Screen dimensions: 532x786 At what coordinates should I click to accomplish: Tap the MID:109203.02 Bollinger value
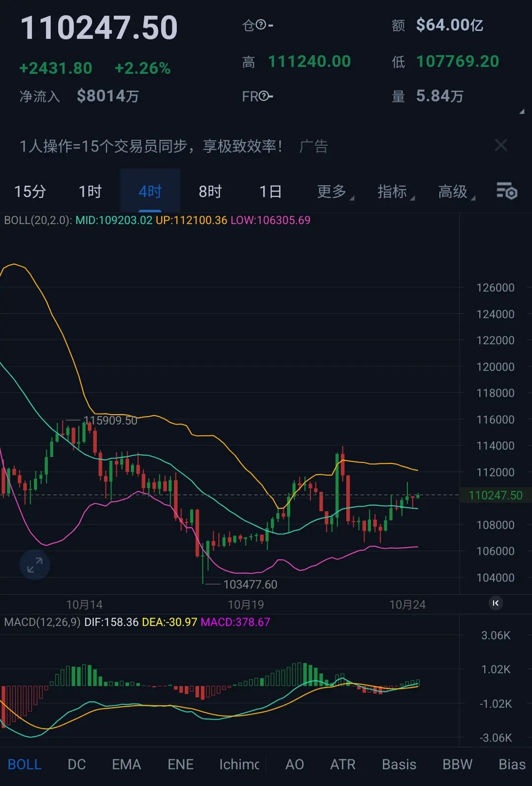[x=114, y=220]
